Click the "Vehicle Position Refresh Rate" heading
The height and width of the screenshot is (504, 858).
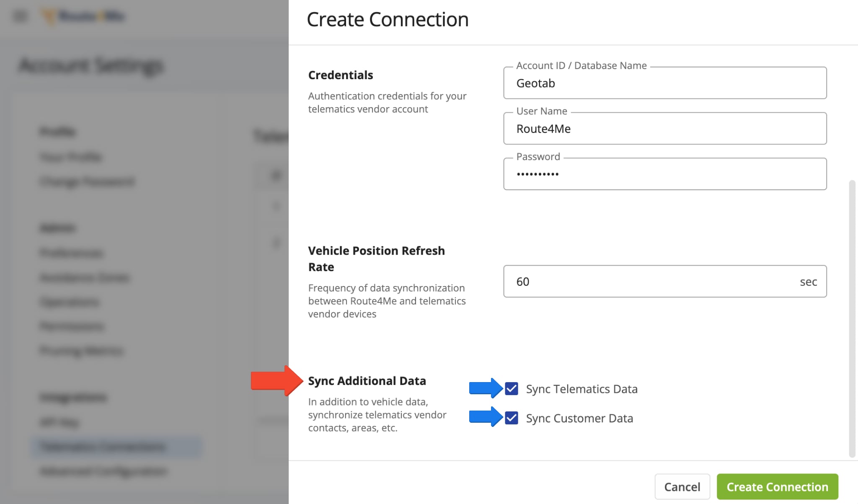[x=376, y=259]
